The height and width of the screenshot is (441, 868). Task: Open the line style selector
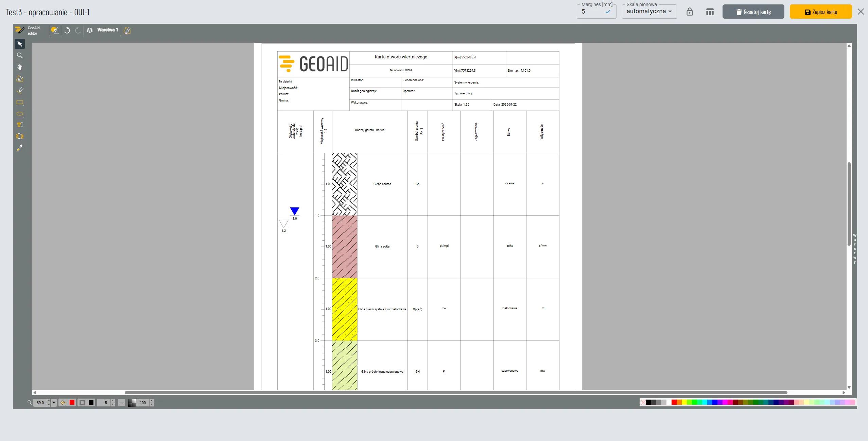pyautogui.click(x=122, y=403)
